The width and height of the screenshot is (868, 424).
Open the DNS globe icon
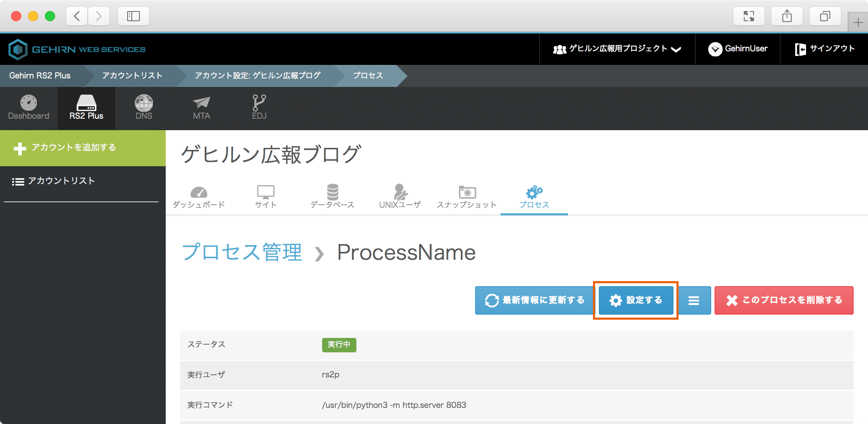coord(144,103)
